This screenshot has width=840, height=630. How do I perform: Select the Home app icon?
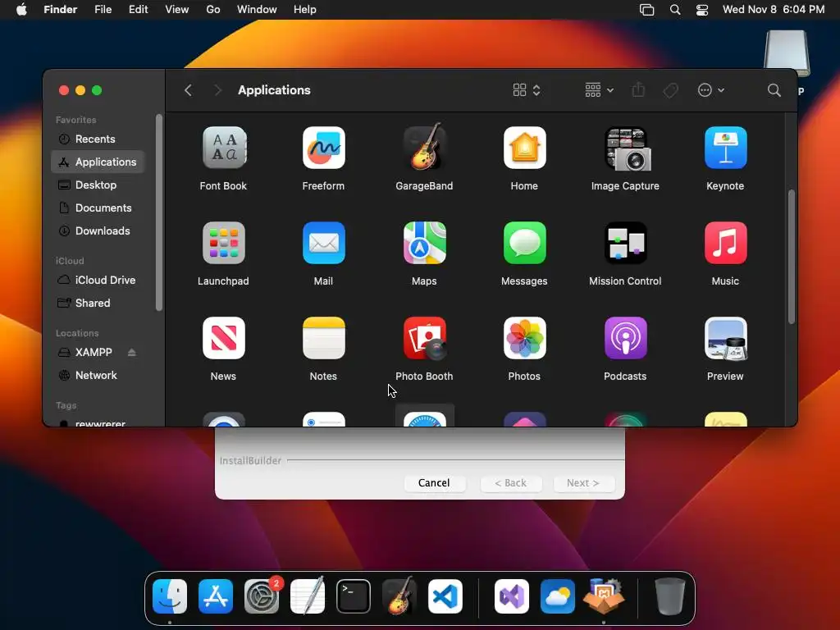pos(524,148)
